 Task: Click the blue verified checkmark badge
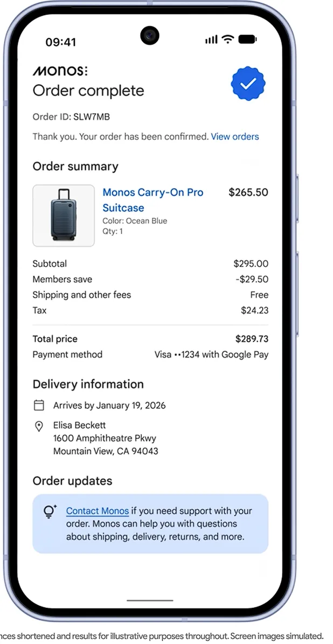pyautogui.click(x=248, y=84)
